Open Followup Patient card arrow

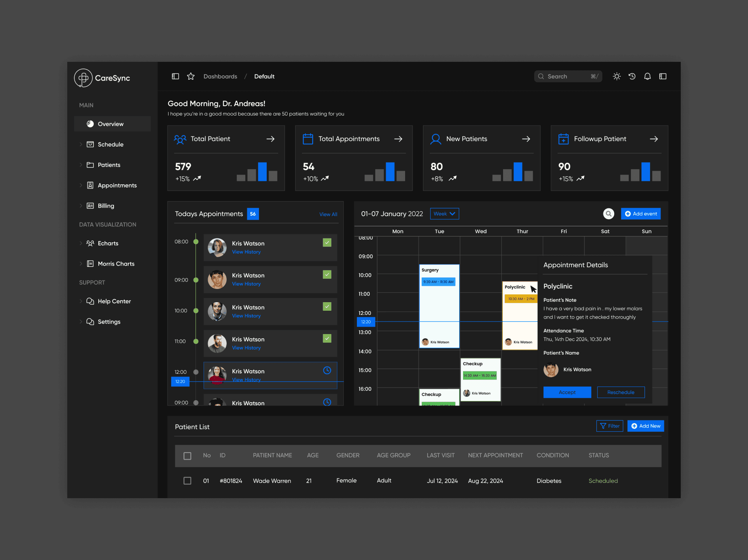[654, 139]
